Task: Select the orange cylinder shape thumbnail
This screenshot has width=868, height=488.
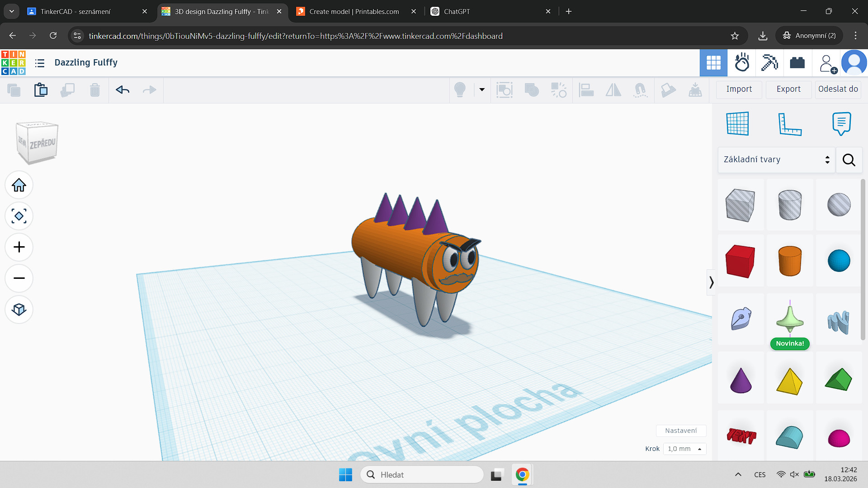Action: 790,261
